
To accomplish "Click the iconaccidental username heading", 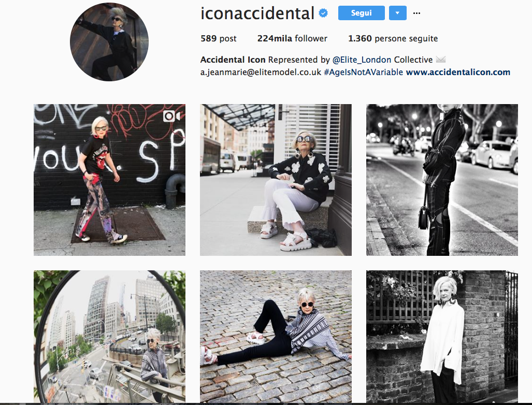I will coord(257,13).
